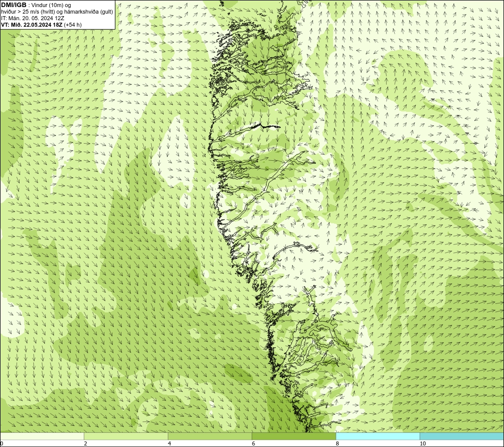The height and width of the screenshot is (447, 504).
Task: Click the 'hviður > 25 m/s' legend line
Action: (x=57, y=12)
